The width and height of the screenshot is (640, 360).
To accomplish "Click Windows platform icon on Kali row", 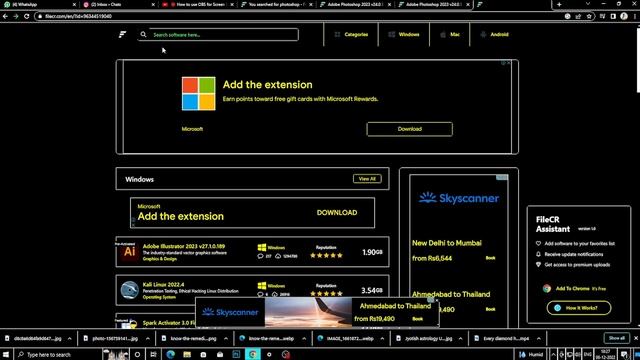I will (262, 285).
